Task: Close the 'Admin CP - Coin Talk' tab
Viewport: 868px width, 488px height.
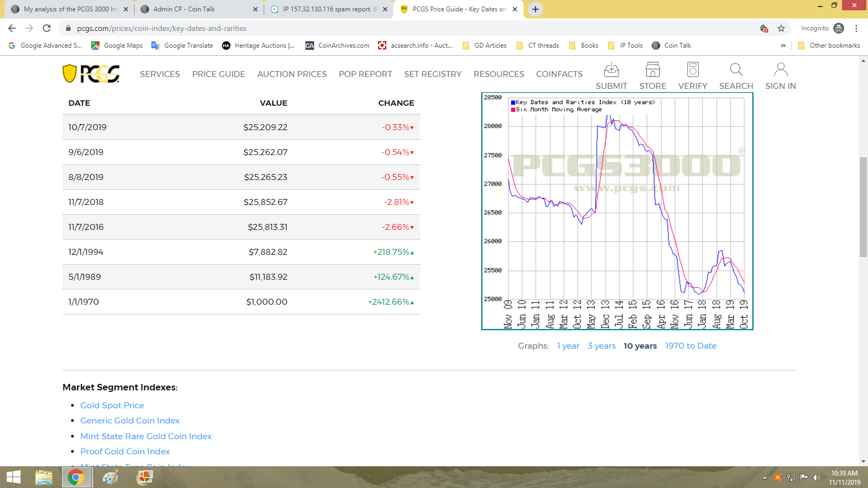Action: pos(256,9)
